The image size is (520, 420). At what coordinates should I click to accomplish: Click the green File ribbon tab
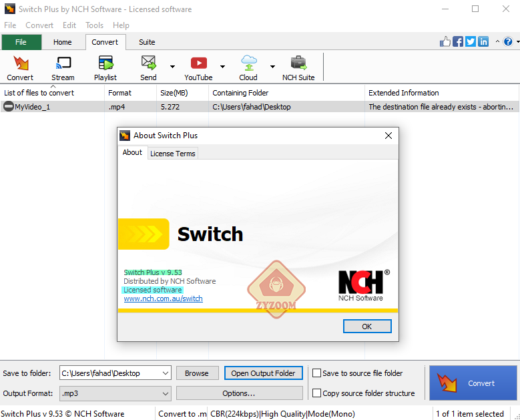tap(21, 42)
